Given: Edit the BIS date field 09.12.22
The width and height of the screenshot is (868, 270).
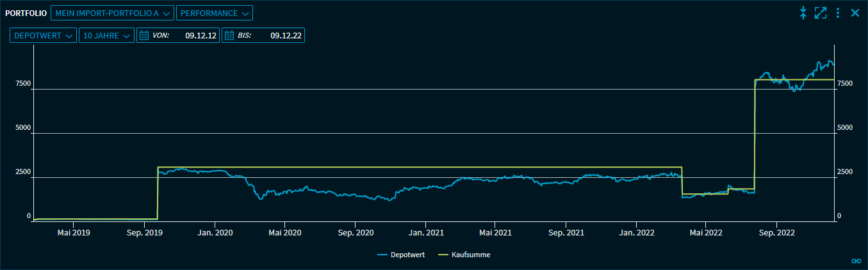Looking at the screenshot, I should click(286, 35).
